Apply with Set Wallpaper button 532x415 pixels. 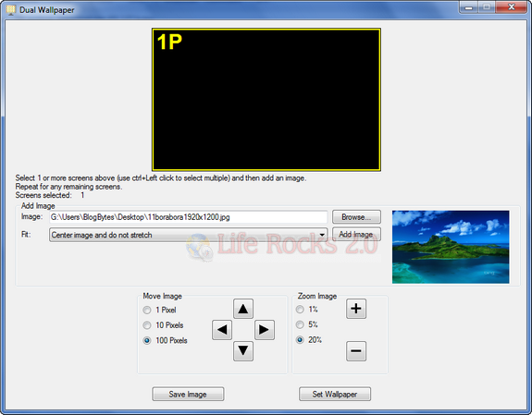point(335,394)
